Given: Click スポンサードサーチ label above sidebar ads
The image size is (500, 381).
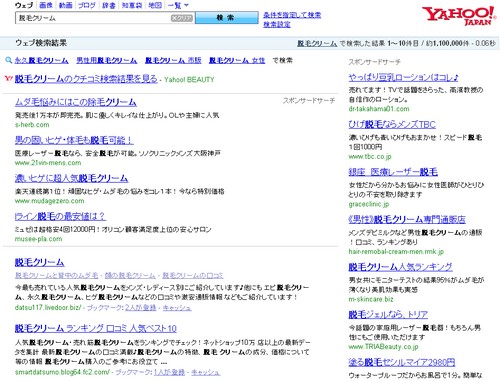Looking at the screenshot, I should coord(374,62).
